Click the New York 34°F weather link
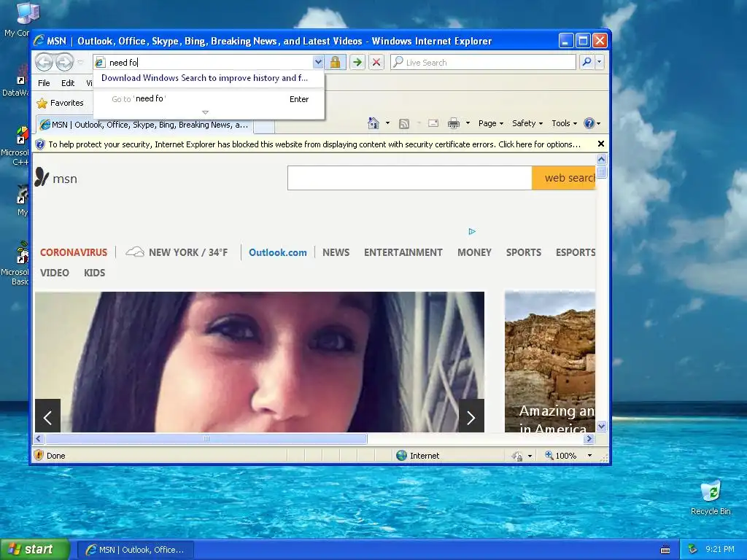 pyautogui.click(x=177, y=252)
